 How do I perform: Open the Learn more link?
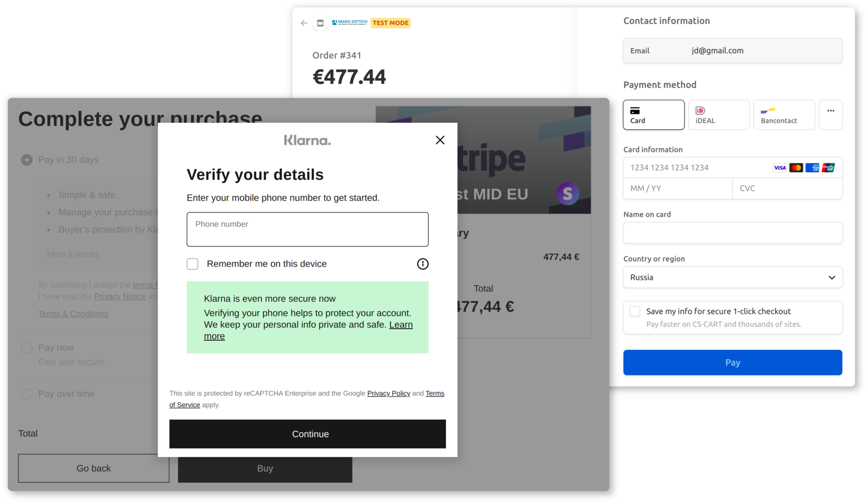point(308,330)
